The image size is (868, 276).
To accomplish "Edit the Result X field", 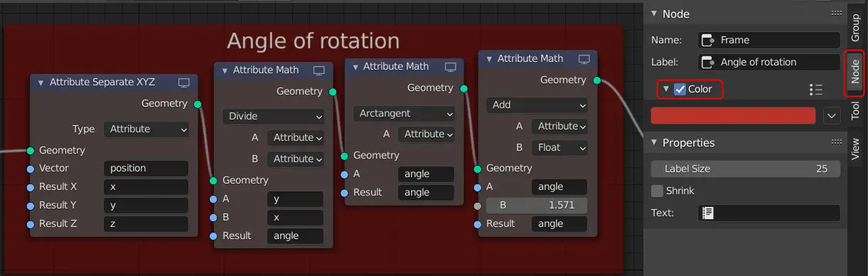I will click(146, 187).
